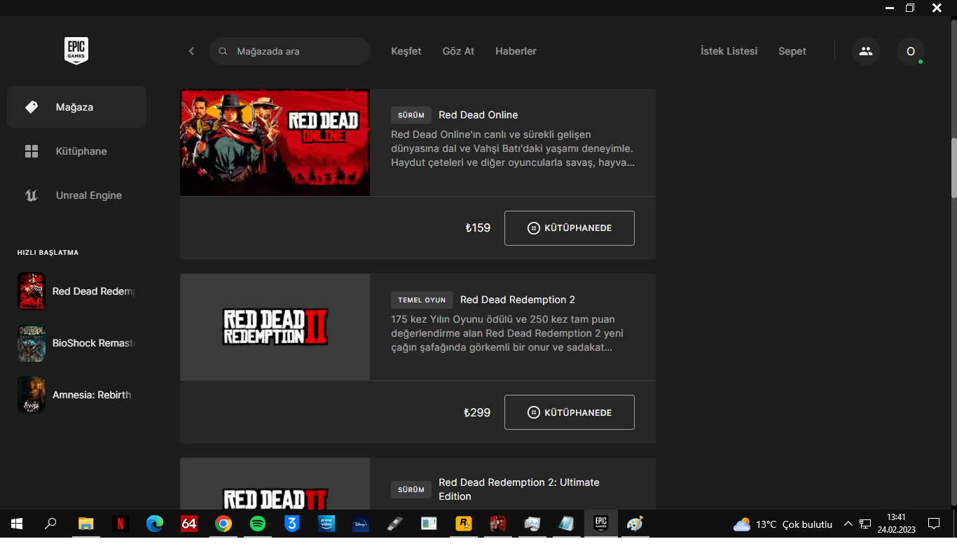This screenshot has height=560, width=957.
Task: Click the Epic Games logo in sidebar
Action: coord(76,51)
